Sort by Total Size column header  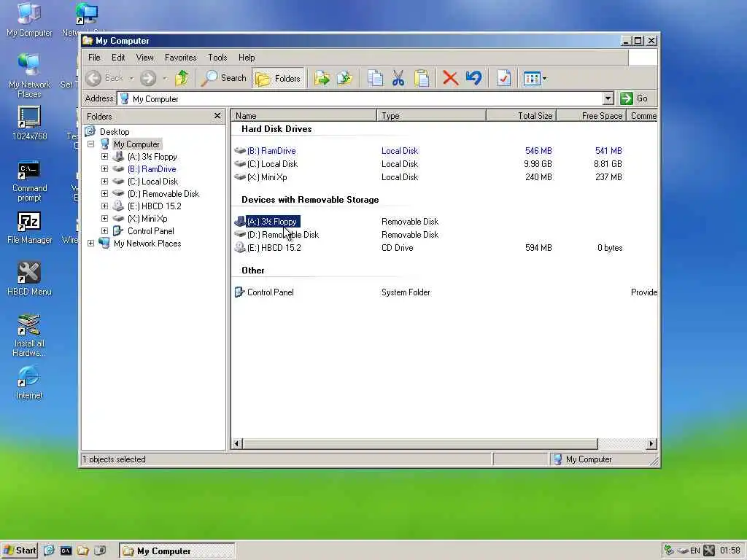[x=521, y=116]
